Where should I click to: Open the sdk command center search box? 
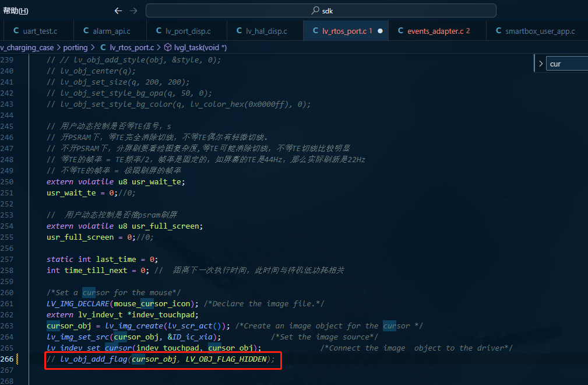click(321, 11)
